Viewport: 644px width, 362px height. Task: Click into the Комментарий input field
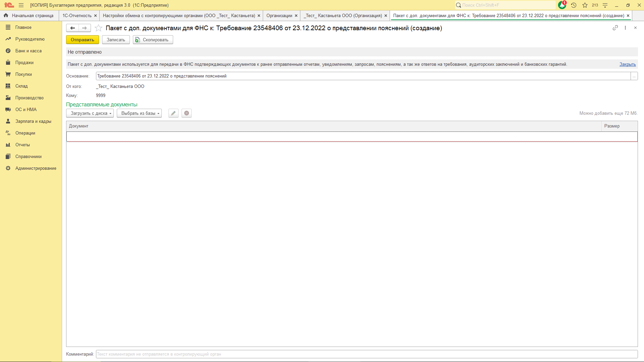tap(366, 354)
